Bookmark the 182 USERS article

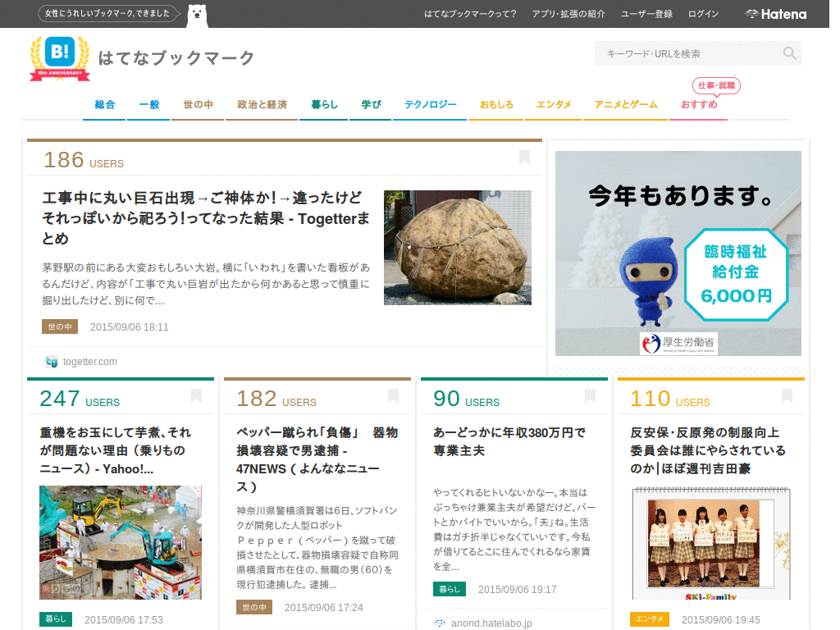tap(393, 396)
